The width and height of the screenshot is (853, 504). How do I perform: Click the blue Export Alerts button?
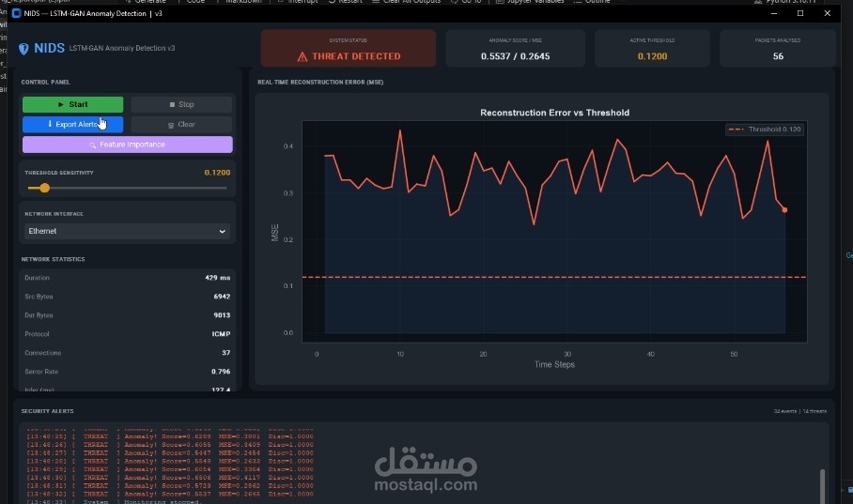73,125
